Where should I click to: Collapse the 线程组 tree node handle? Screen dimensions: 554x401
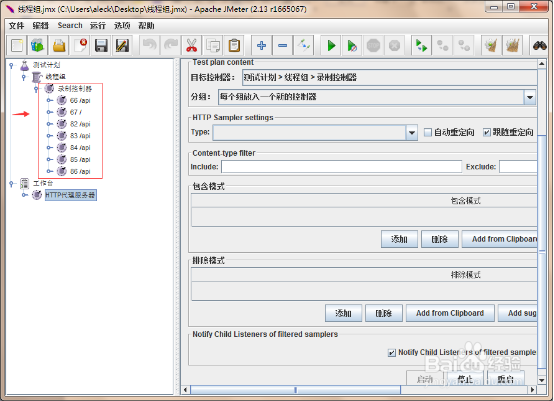24,77
